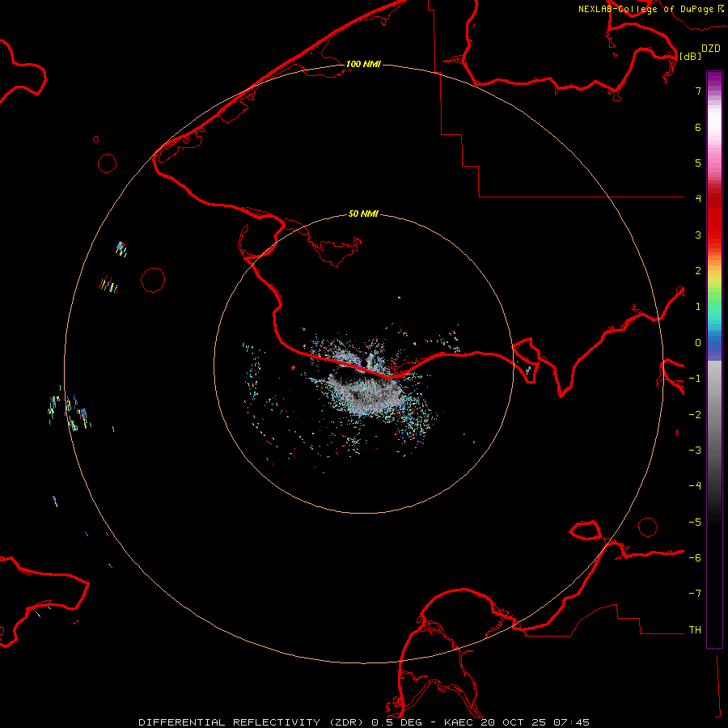Click the color scale value 0
Image resolution: width=728 pixels, height=728 pixels.
point(698,343)
